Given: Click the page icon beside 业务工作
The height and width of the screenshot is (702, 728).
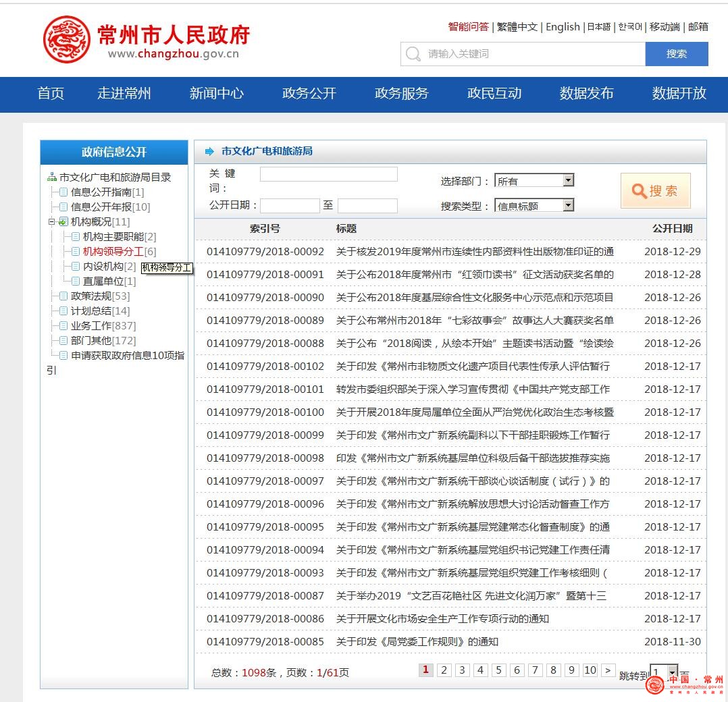Looking at the screenshot, I should pos(63,326).
